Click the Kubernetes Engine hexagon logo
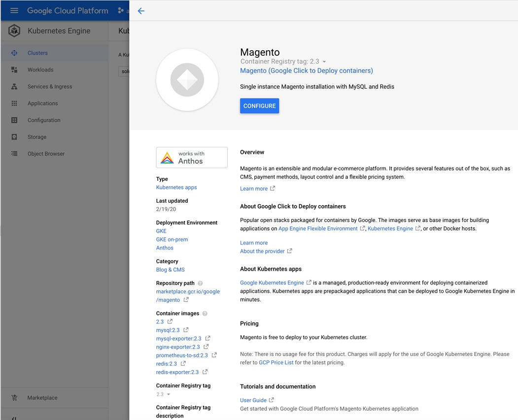Viewport: 518px width, 420px height. coord(14,31)
